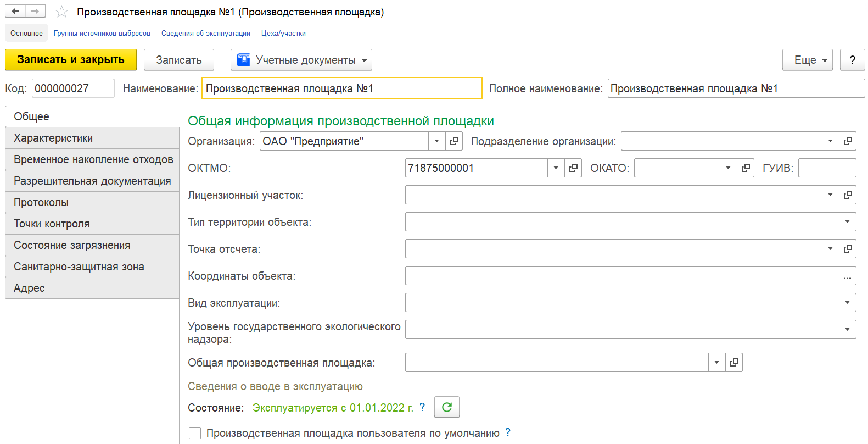Click the Тип территории объекта field
This screenshot has height=444, width=868.
(x=622, y=222)
